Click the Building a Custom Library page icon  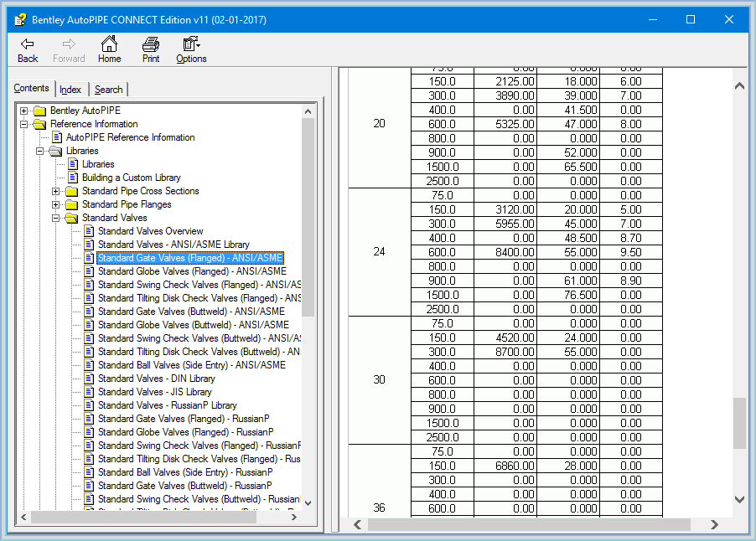(73, 178)
